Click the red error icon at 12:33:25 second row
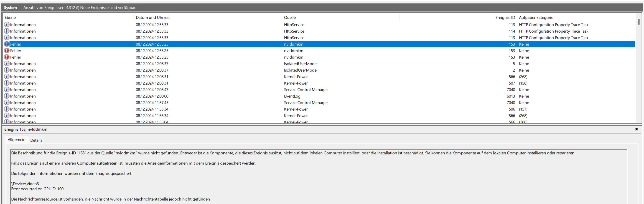The image size is (644, 204). pyautogui.click(x=7, y=51)
